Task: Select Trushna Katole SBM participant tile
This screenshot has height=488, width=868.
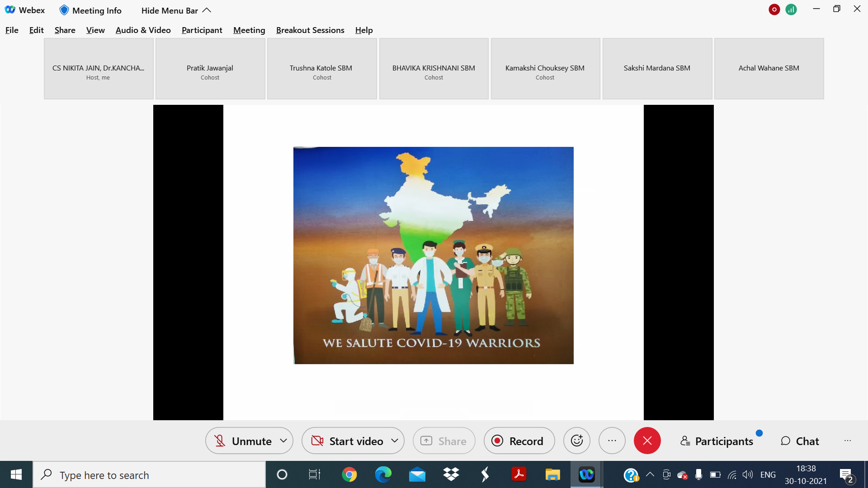Action: point(322,69)
